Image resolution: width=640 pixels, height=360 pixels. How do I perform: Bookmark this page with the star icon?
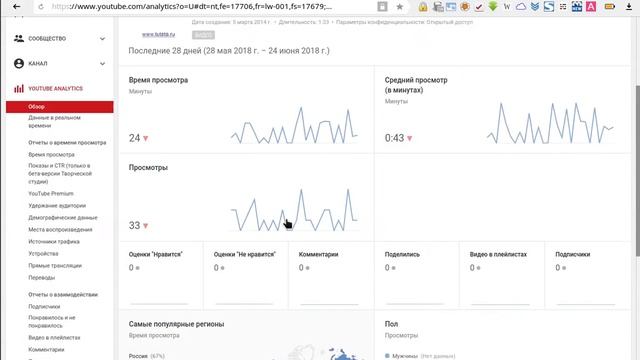[400, 7]
